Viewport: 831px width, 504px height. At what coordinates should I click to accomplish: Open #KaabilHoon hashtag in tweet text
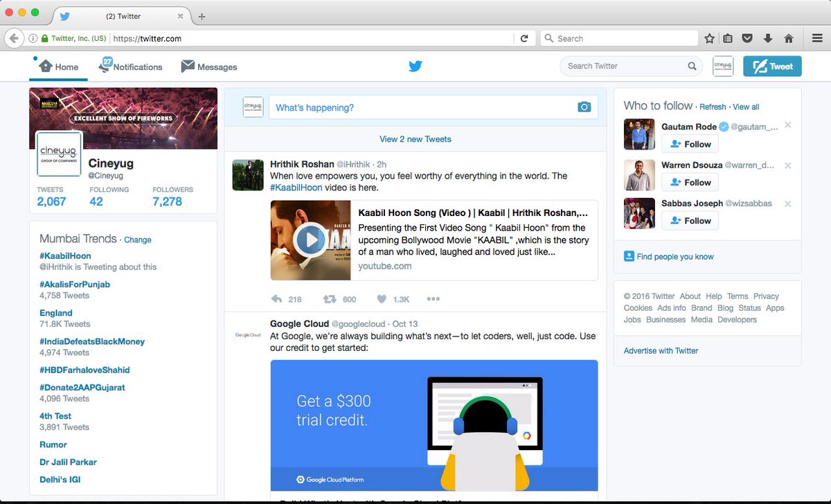[x=296, y=188]
